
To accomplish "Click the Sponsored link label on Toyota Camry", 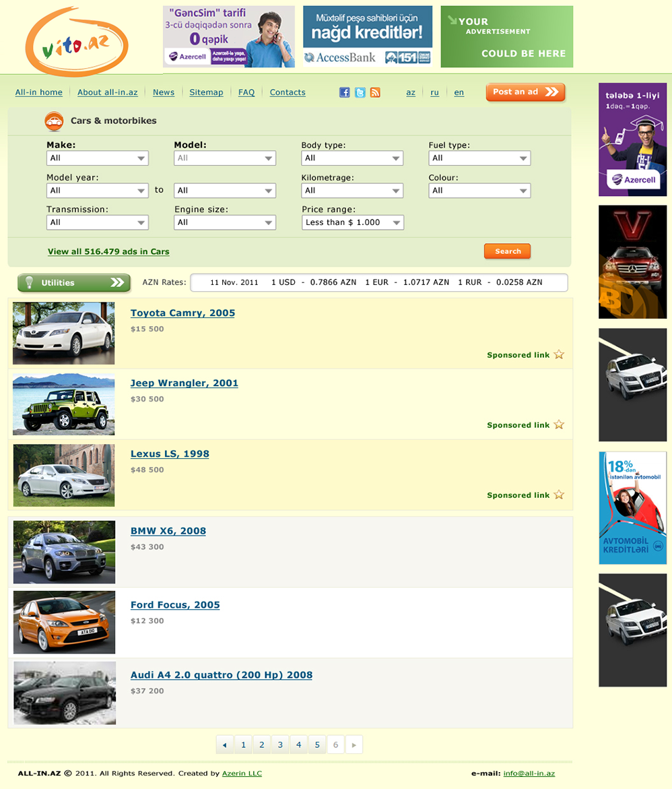I will 518,355.
